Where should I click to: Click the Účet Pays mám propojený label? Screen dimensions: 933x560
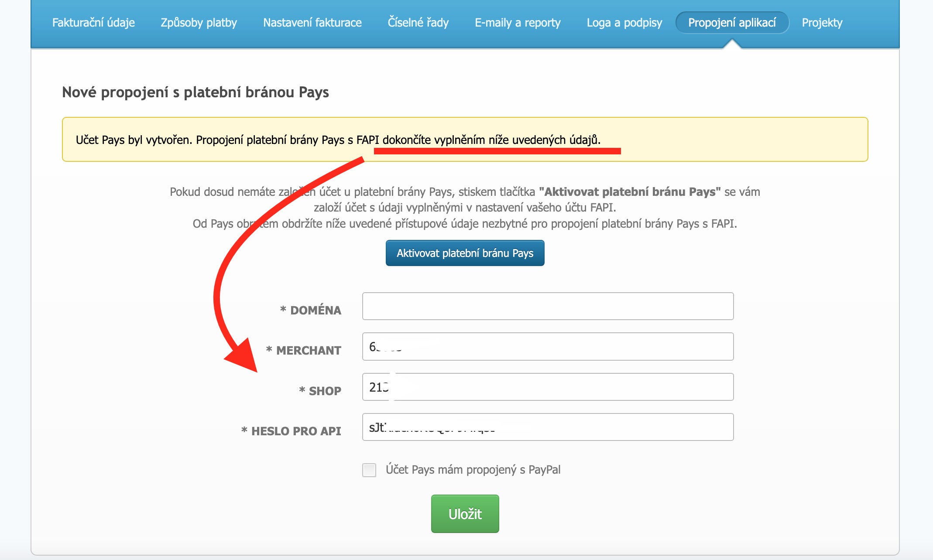click(x=473, y=470)
